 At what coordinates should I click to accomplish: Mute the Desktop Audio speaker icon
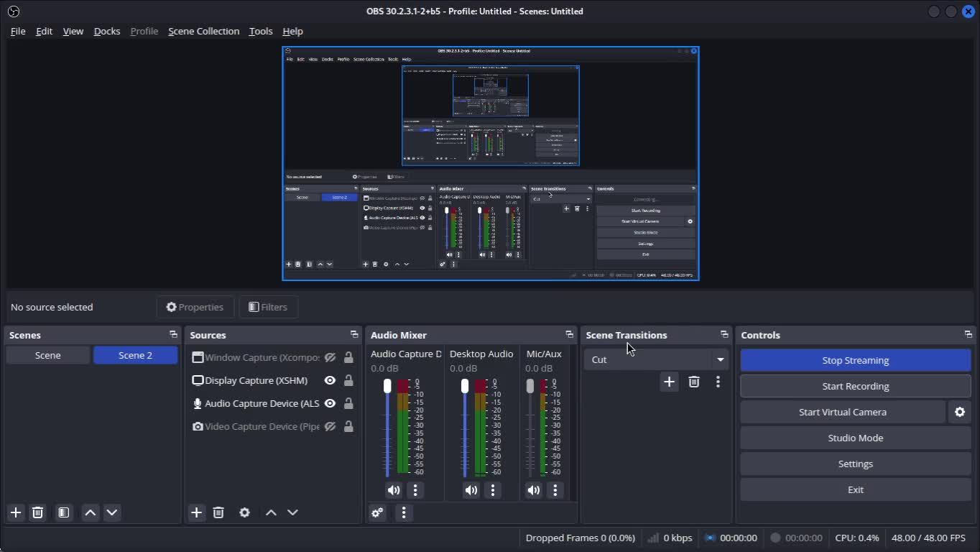coord(471,490)
